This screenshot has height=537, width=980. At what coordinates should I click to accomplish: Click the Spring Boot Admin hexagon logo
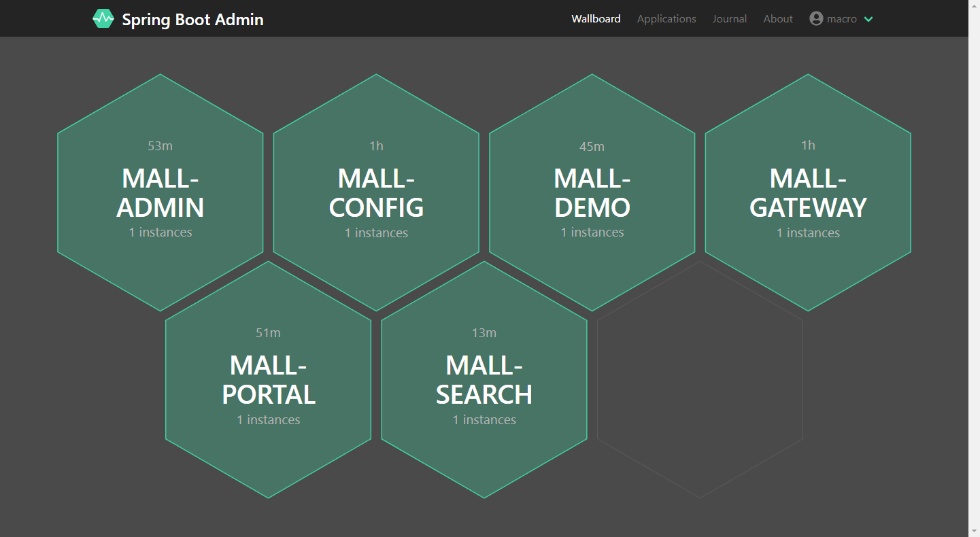tap(103, 18)
